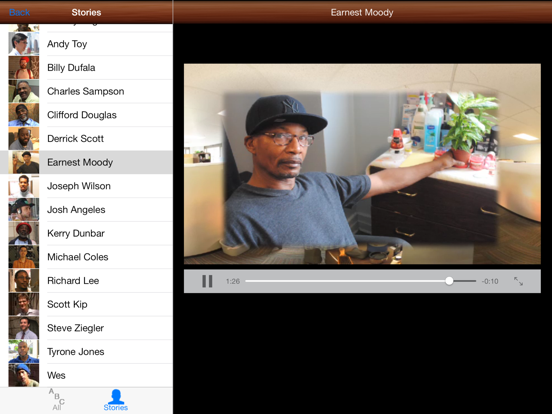Open Derrick Scott's story
Screen dimensions: 552x414
86,138
